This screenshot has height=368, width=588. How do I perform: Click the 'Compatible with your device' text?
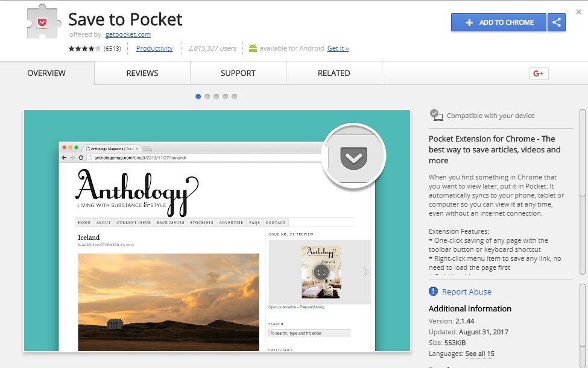[490, 116]
